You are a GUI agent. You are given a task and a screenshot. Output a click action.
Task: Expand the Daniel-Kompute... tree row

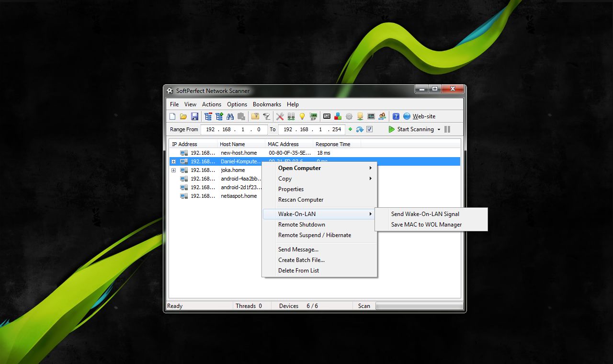point(174,161)
